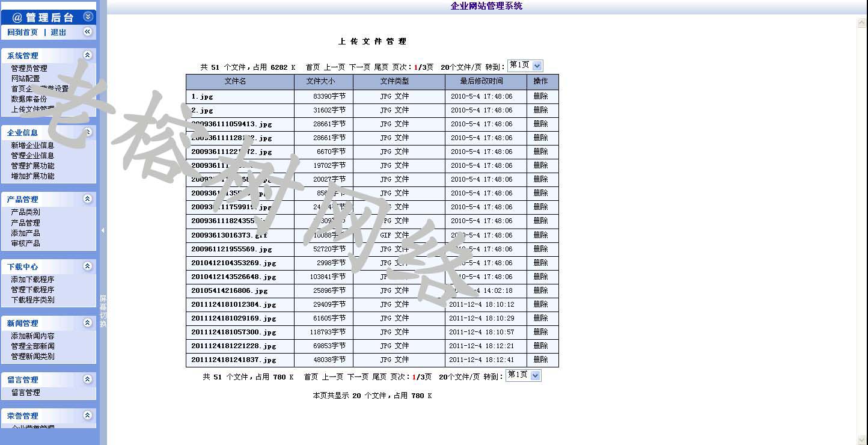Collapse the 留言管理 panel chevron
Viewport: 868px width, 445px height.
88,379
